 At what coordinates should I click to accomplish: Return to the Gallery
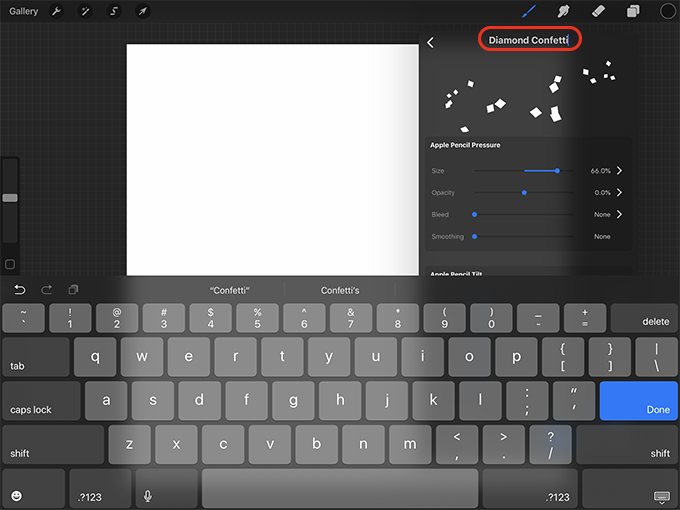(23, 11)
